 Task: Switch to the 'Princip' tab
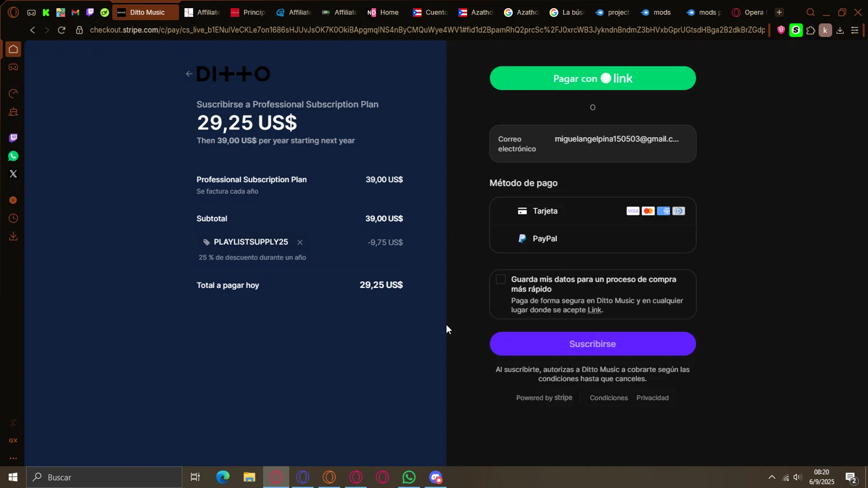tap(248, 12)
